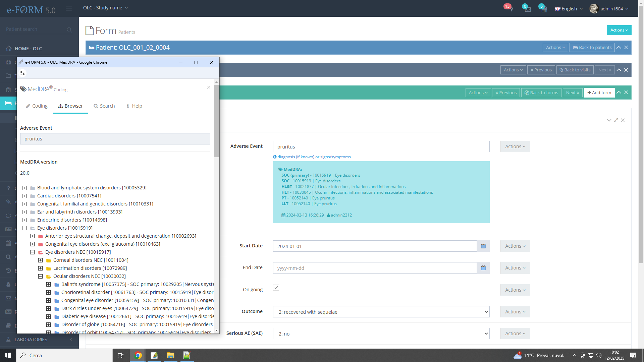The height and width of the screenshot is (362, 644).
Task: Collapse the Eye disorders tree node
Action: (x=24, y=228)
